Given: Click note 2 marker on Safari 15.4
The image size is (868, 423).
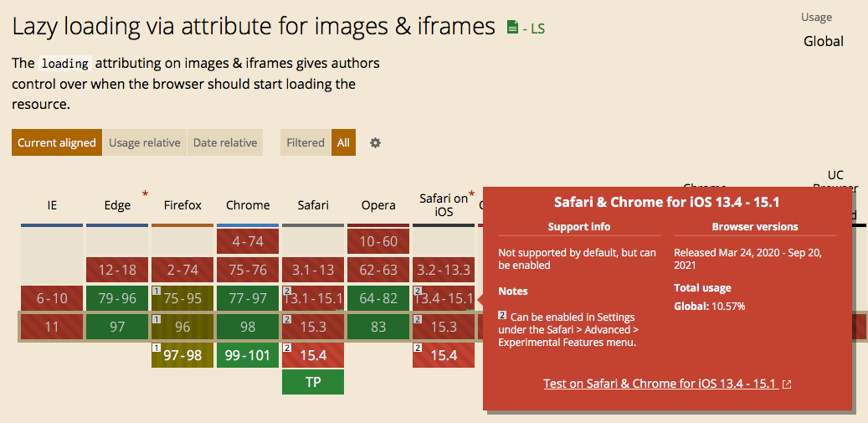Looking at the screenshot, I should 287,348.
